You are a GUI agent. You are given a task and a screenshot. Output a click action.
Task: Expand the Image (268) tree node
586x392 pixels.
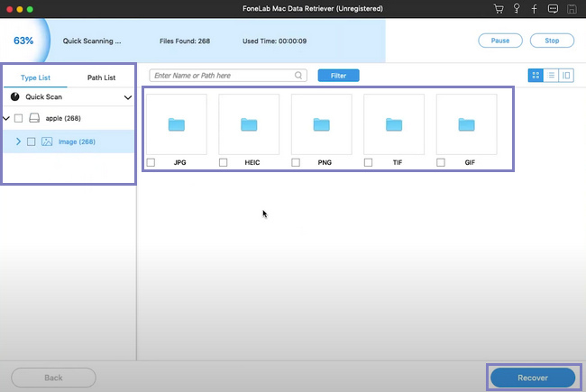18,141
